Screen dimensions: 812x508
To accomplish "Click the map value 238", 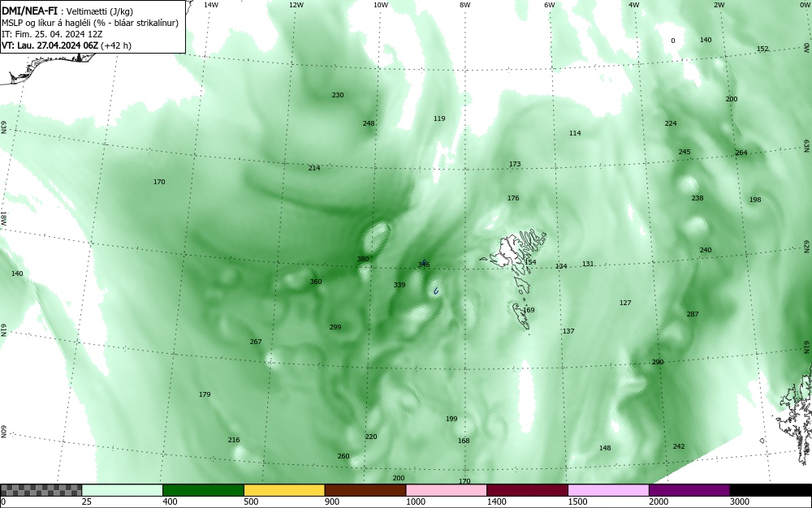I will [x=698, y=198].
